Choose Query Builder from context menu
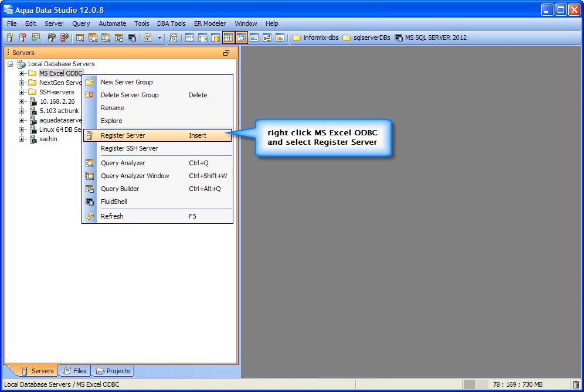 click(158, 189)
